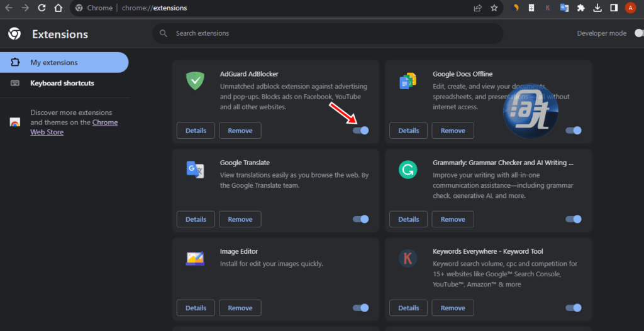Select My extensions in the sidebar
Image resolution: width=644 pixels, height=331 pixels.
64,62
